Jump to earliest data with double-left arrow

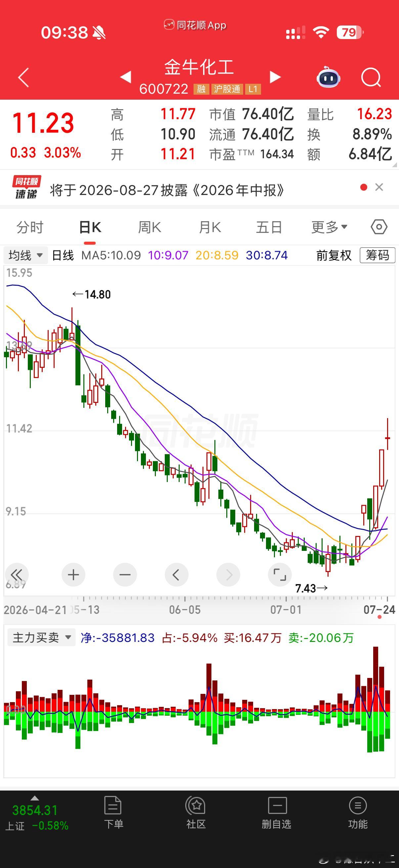[17, 575]
